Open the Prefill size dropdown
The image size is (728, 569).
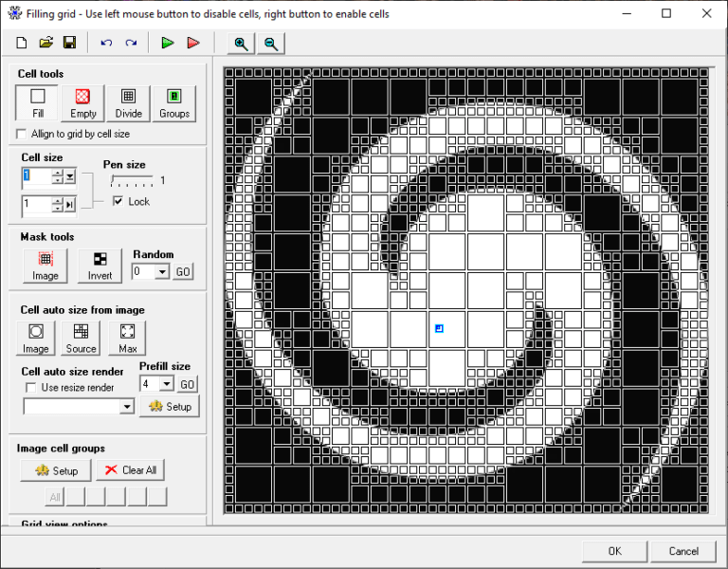(167, 384)
